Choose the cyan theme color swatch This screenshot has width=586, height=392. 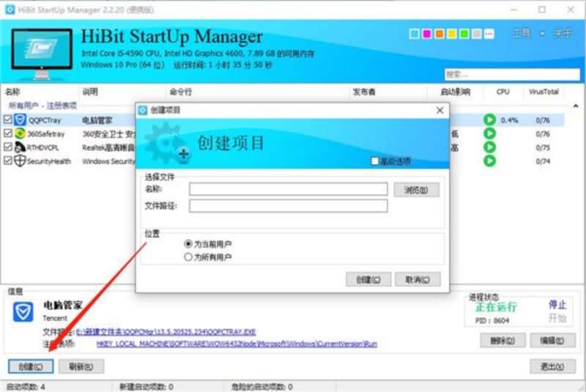(414, 34)
